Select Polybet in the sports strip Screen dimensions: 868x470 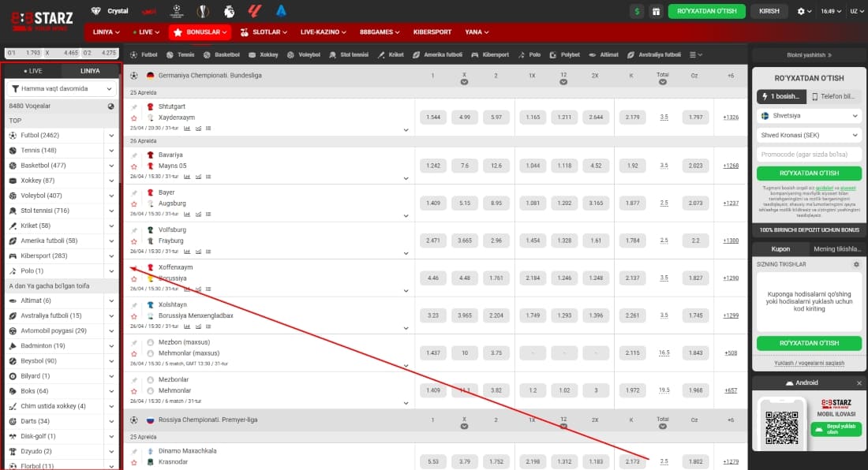tap(565, 54)
